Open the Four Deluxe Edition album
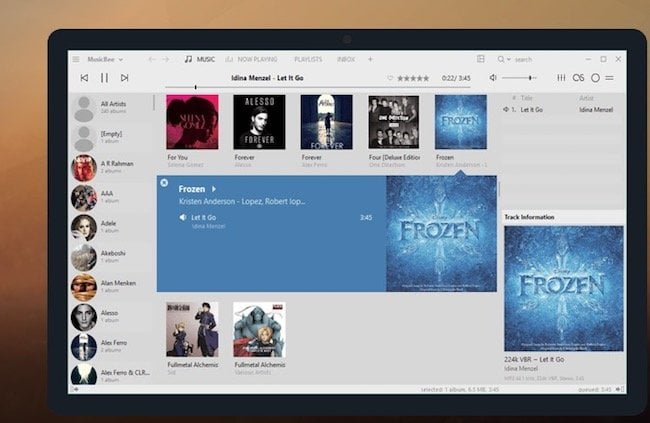This screenshot has width=650, height=423. pyautogui.click(x=394, y=122)
